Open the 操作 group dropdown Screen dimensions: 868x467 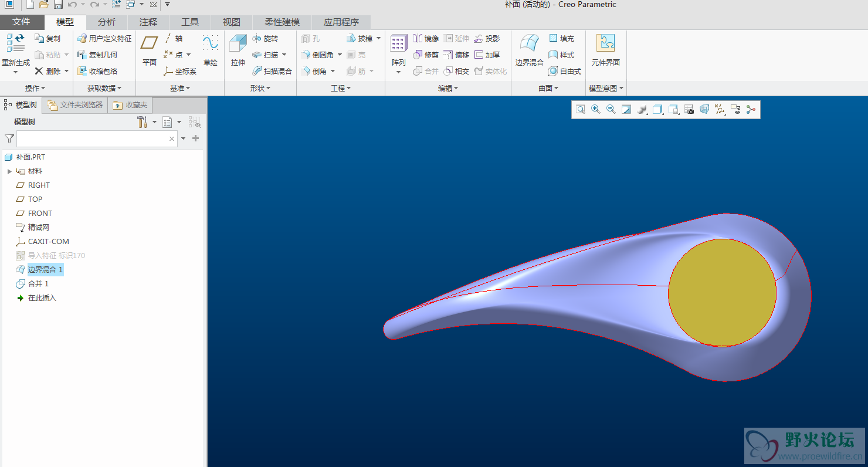(35, 88)
